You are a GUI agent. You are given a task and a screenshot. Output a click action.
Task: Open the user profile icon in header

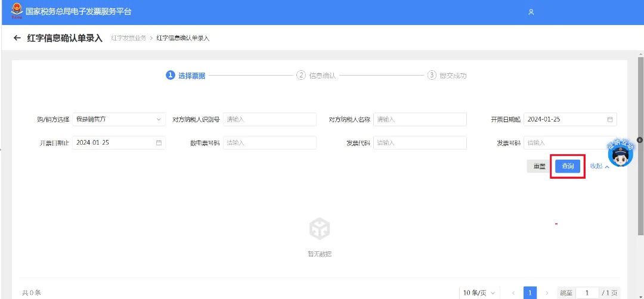(531, 12)
